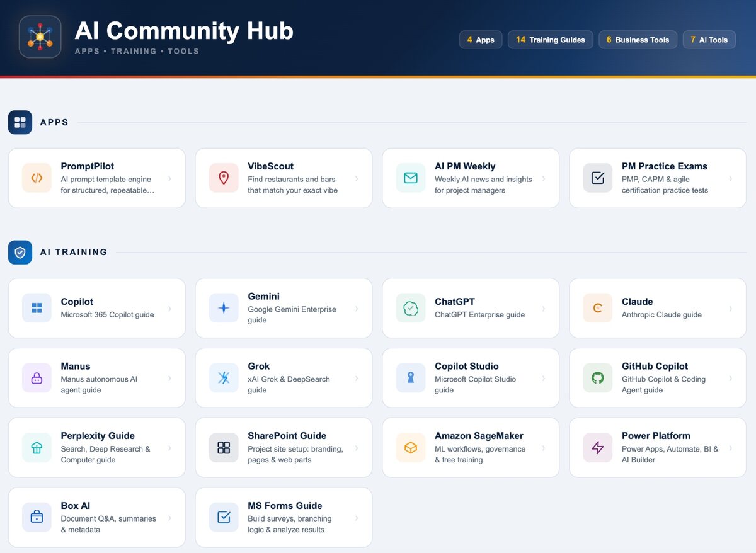
Task: Click the 'Anthropic Claude guide' description
Action: tap(661, 314)
